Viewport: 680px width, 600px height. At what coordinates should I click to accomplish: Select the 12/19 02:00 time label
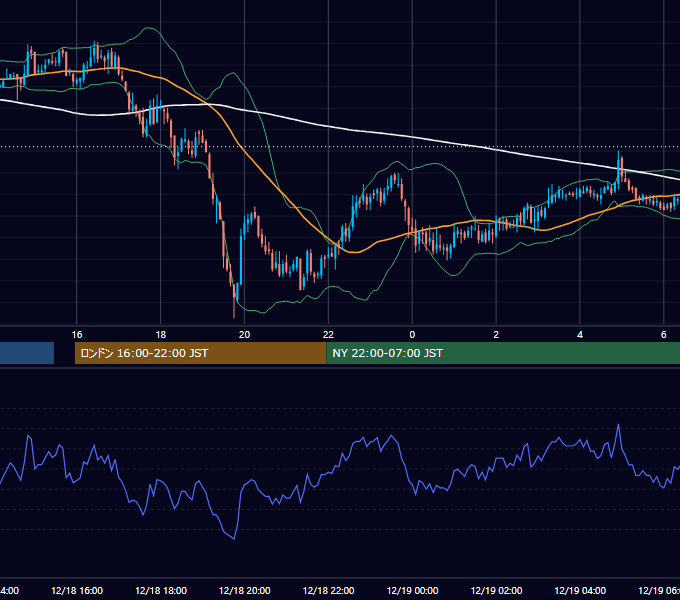pyautogui.click(x=496, y=590)
